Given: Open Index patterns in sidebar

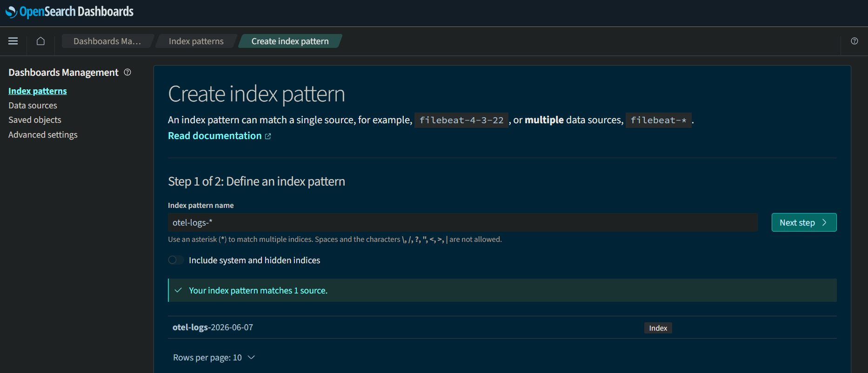Looking at the screenshot, I should pos(38,91).
